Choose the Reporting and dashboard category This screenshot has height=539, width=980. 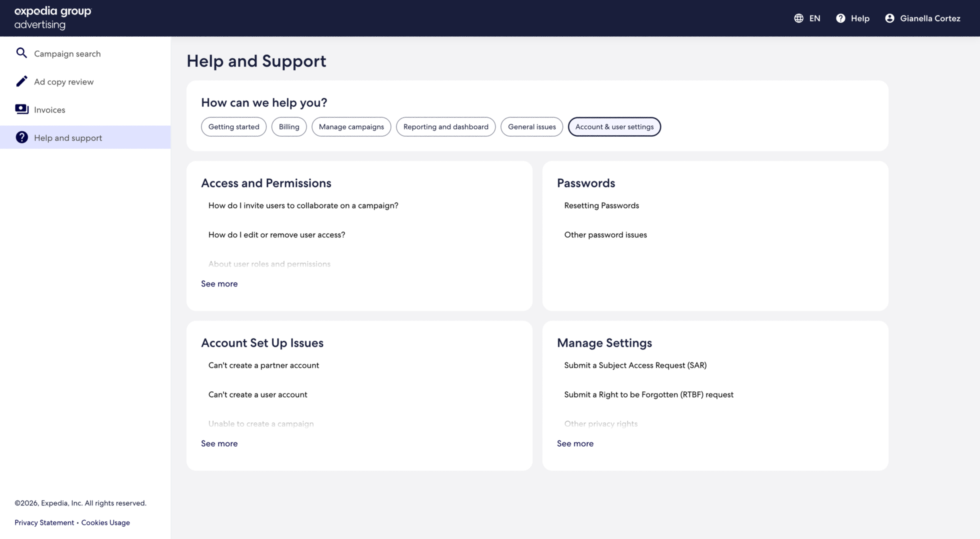pos(446,127)
